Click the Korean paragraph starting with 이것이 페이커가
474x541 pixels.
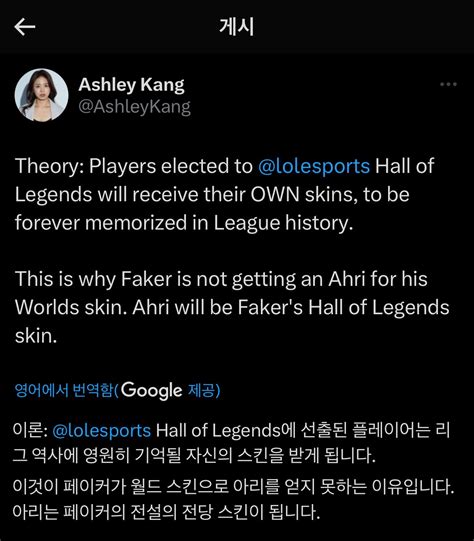(x=233, y=499)
